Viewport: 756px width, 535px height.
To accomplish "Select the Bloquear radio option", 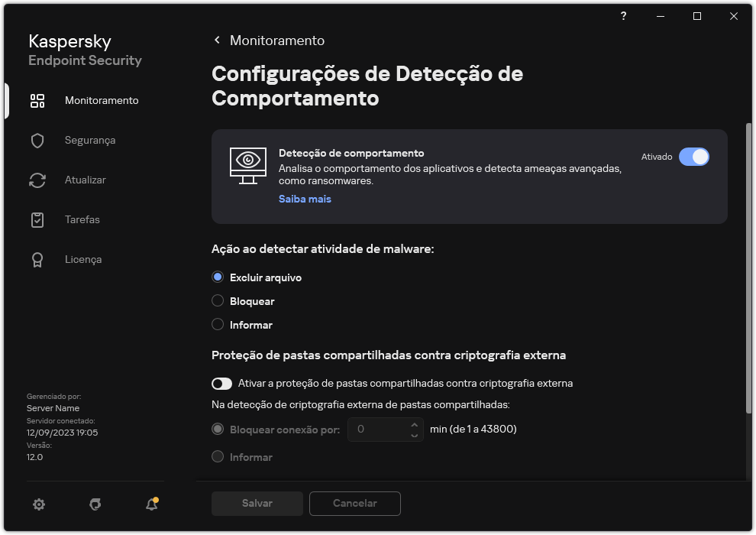I will pyautogui.click(x=218, y=301).
